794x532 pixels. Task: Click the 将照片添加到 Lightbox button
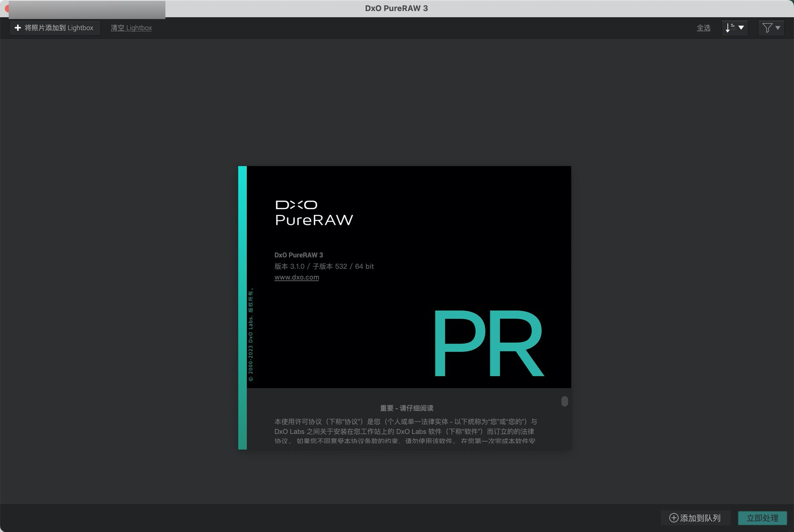tap(55, 27)
